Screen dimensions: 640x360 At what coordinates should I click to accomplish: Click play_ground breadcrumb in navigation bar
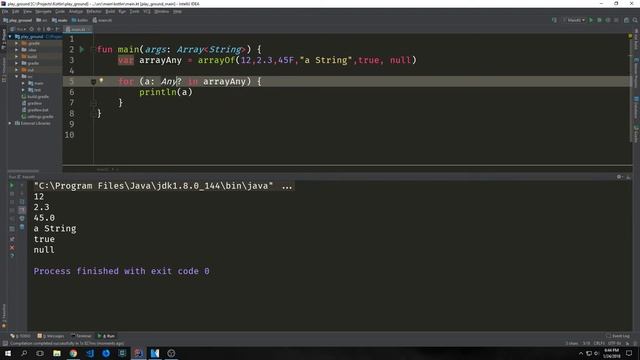point(18,20)
